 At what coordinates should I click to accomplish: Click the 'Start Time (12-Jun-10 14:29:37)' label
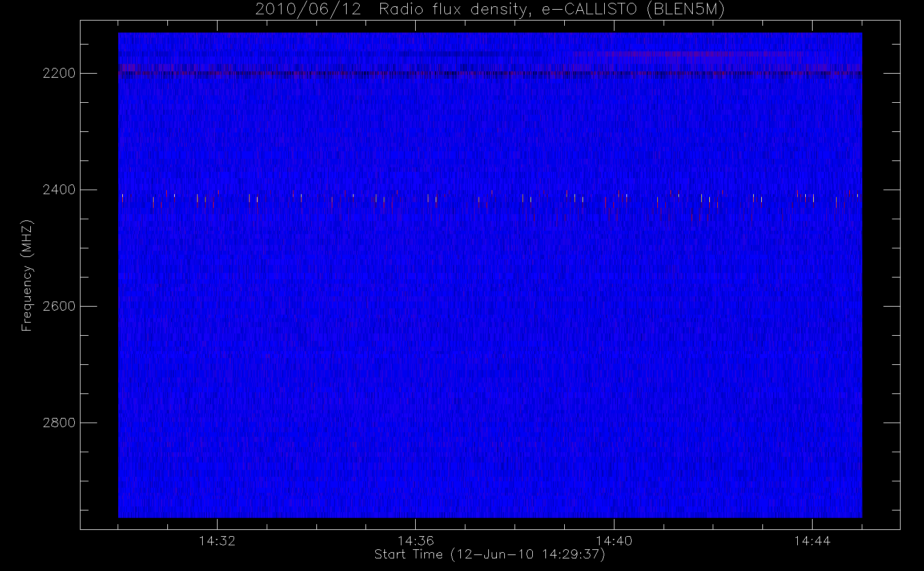point(489,554)
